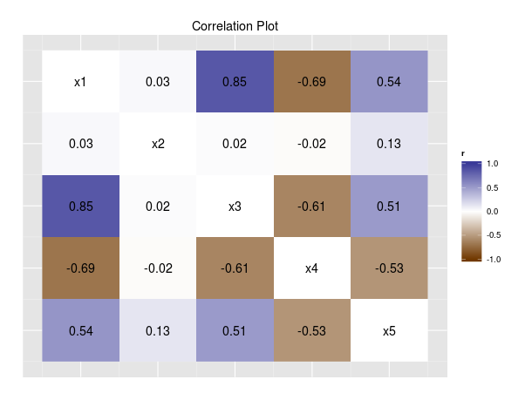Screen dimensions: 532x400
Task: Select the -1.0 label on the legend
Action: 492,259
